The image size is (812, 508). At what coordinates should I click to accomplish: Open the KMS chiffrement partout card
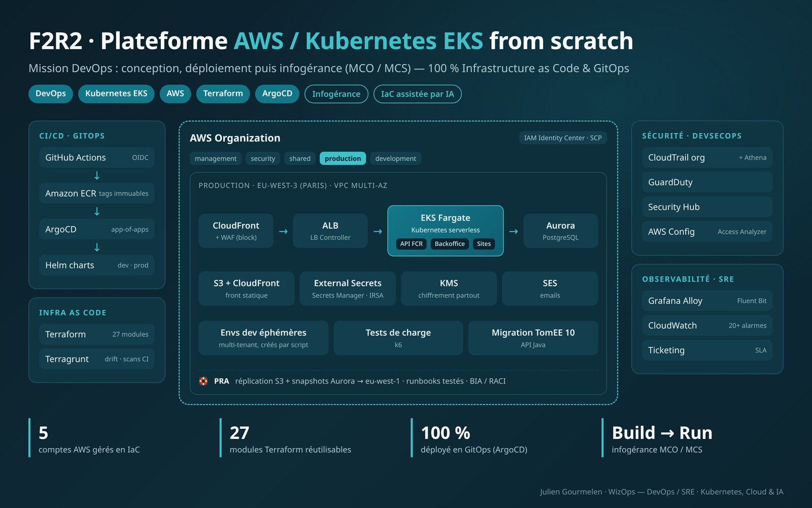449,289
